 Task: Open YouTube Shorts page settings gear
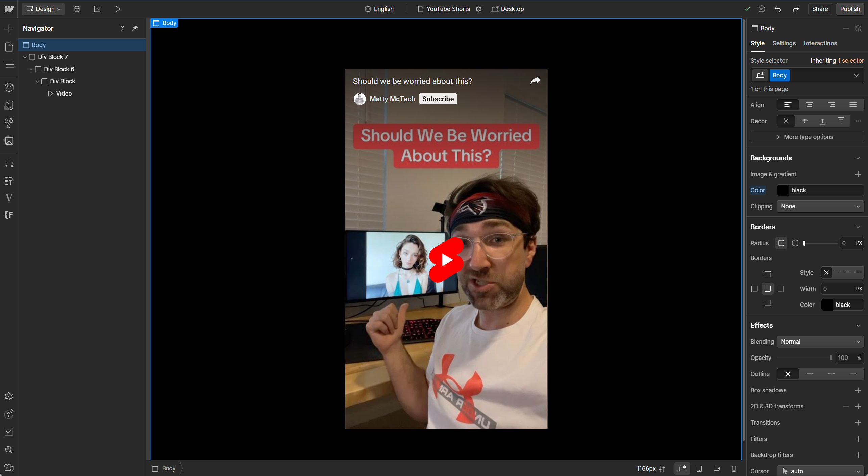point(479,9)
